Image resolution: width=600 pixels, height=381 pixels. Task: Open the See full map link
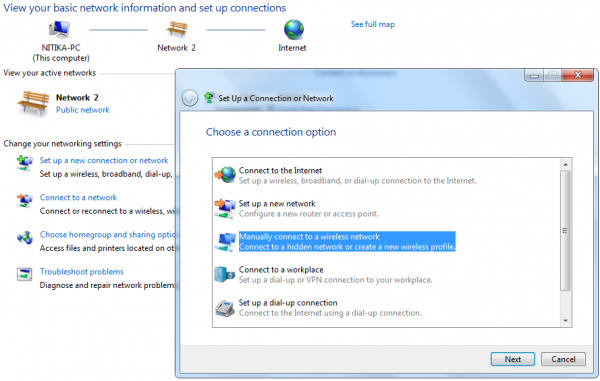pyautogui.click(x=373, y=24)
